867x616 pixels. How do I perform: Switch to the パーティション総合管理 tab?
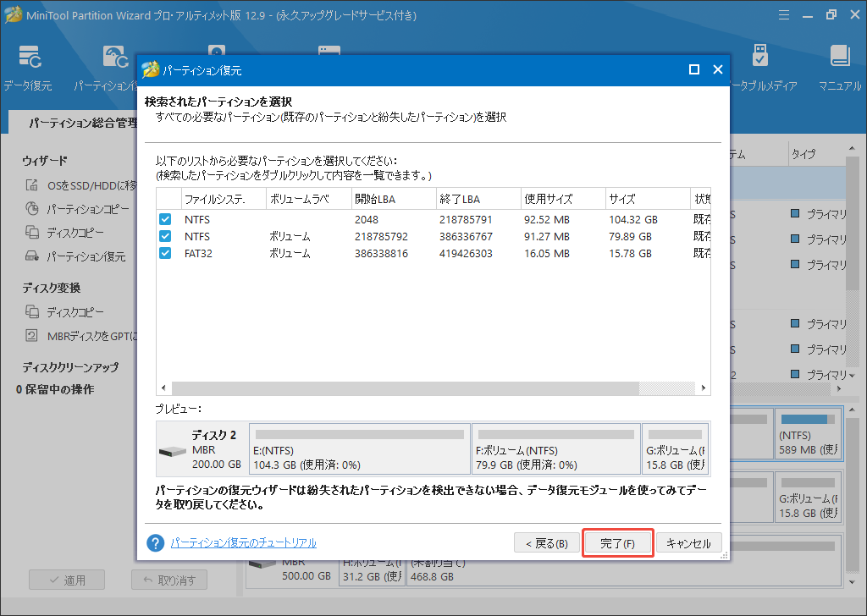(x=75, y=123)
